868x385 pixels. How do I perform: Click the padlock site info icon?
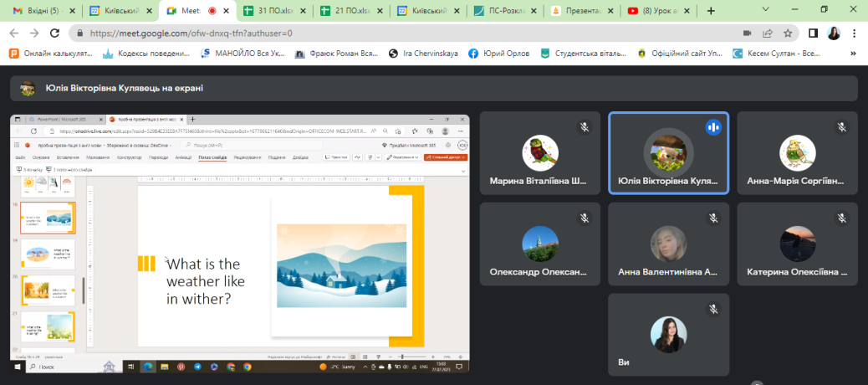(79, 33)
